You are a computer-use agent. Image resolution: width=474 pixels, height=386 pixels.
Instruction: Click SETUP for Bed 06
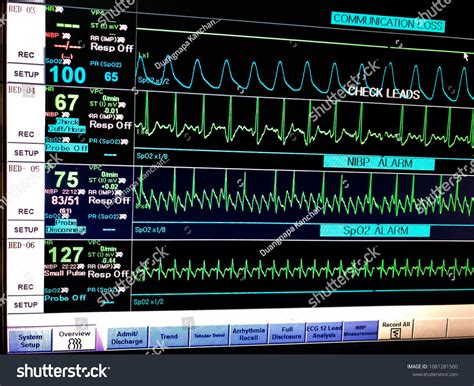pos(26,305)
